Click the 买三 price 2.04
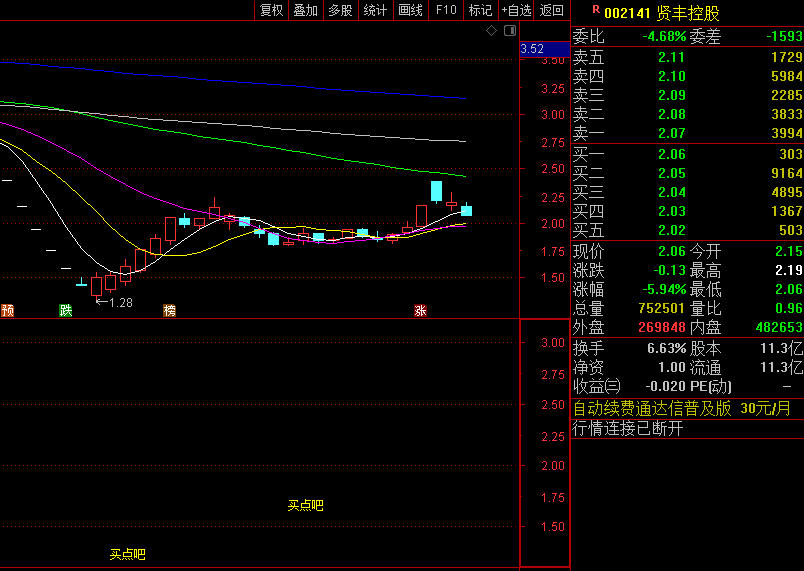 point(672,192)
